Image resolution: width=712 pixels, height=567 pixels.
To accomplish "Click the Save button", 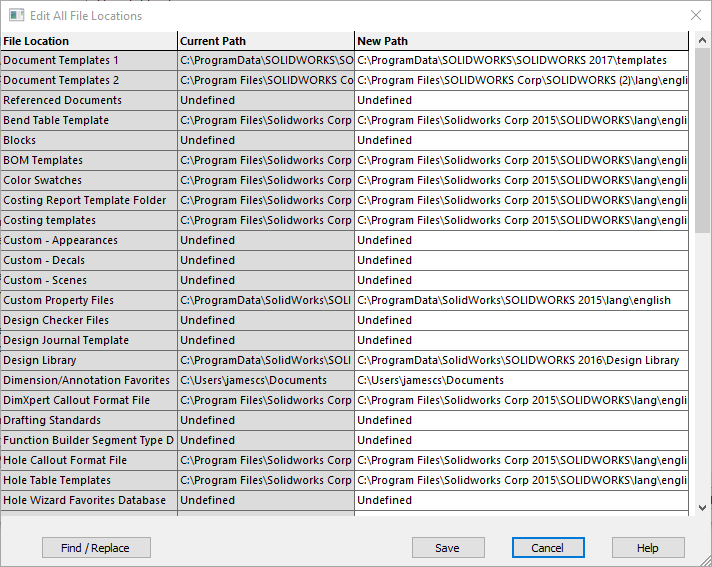I will [448, 547].
